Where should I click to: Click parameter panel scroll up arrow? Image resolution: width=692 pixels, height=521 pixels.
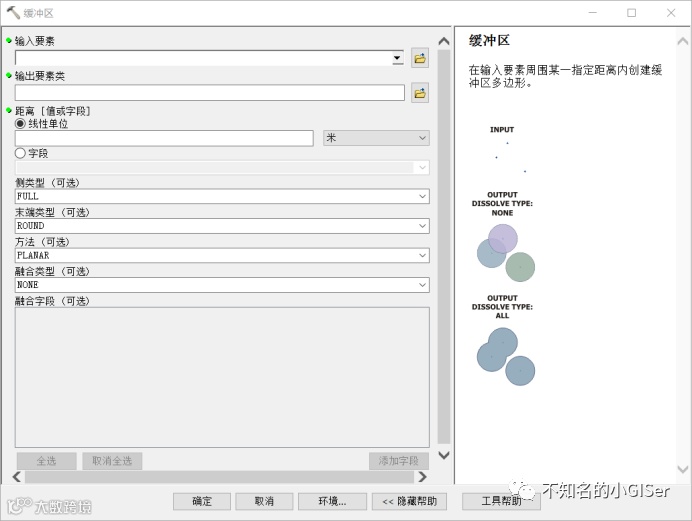pyautogui.click(x=444, y=41)
